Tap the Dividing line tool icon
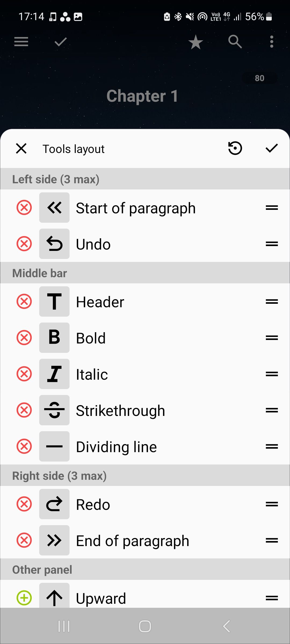 pos(54,446)
